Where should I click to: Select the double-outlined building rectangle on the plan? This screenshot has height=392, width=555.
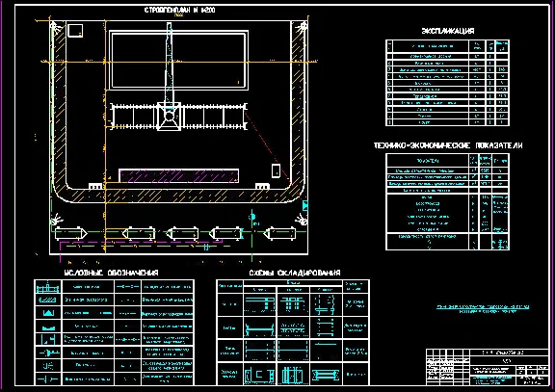178,60
